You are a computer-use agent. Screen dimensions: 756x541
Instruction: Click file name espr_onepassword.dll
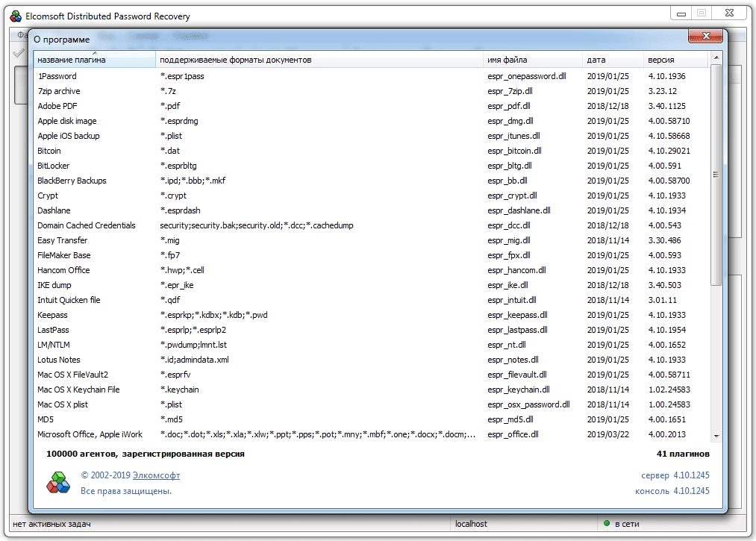[x=526, y=76]
